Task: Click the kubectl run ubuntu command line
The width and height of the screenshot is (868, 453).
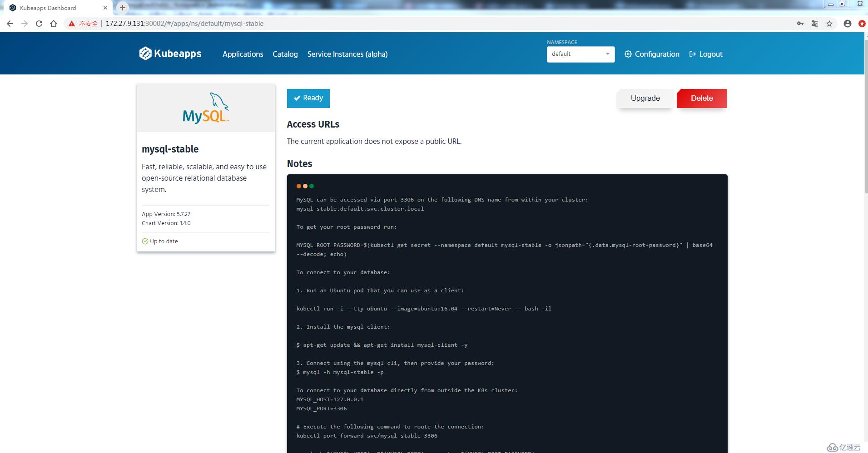Action: pyautogui.click(x=424, y=309)
